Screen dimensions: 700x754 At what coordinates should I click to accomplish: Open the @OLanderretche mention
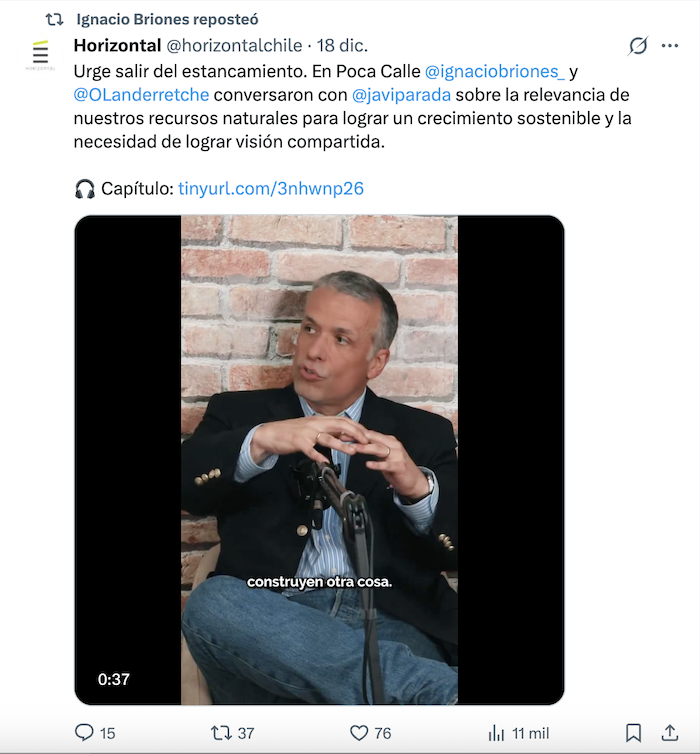pyautogui.click(x=140, y=95)
